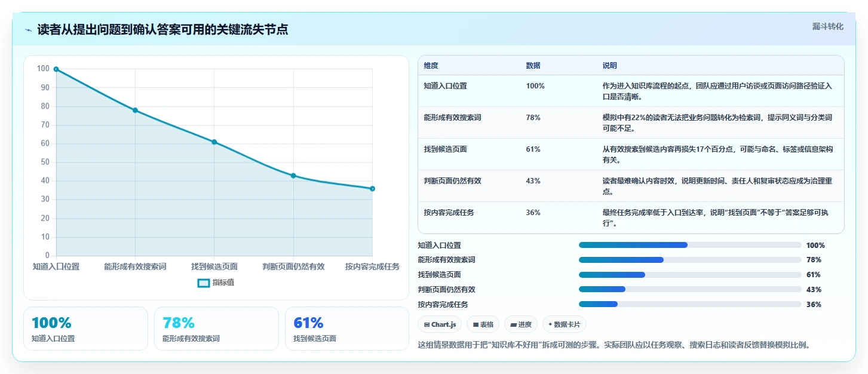868x374 pixels.
Task: Click the 判断页面仍然有效 progress bar
Action: point(690,289)
